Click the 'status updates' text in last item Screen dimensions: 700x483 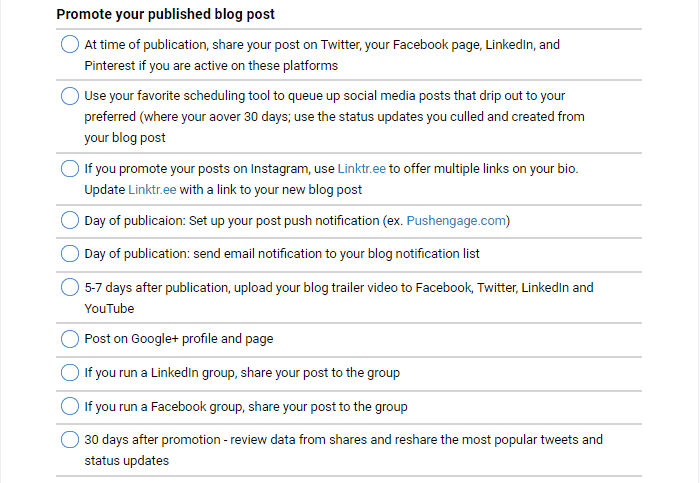click(127, 461)
